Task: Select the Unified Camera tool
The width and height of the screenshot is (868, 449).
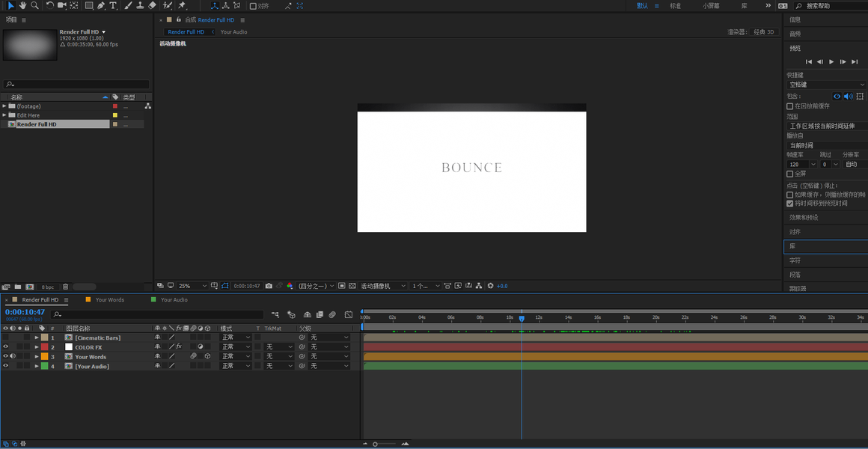Action: 62,5
